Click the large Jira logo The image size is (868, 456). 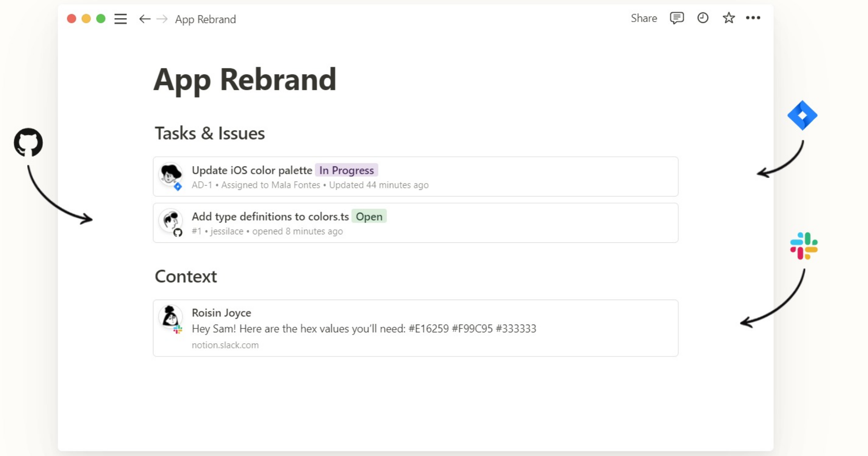tap(802, 115)
